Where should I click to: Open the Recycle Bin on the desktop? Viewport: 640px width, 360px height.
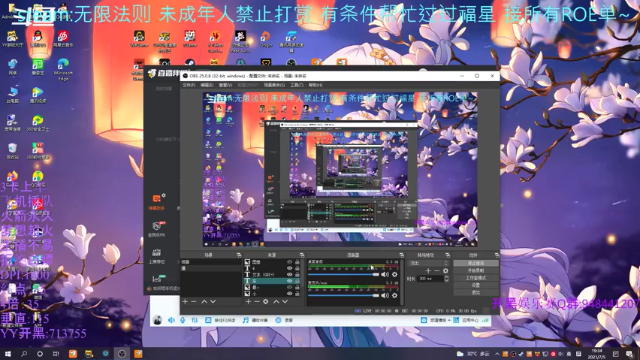(x=12, y=151)
